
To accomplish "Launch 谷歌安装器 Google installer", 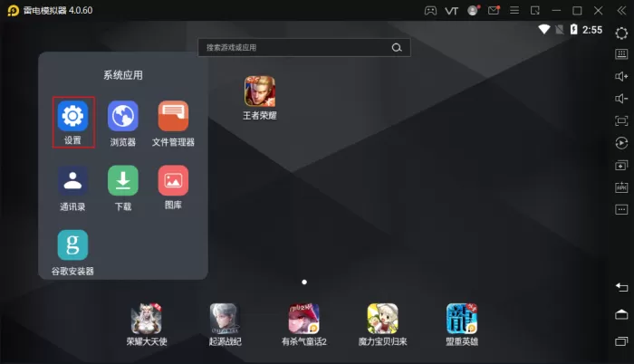I will point(72,244).
